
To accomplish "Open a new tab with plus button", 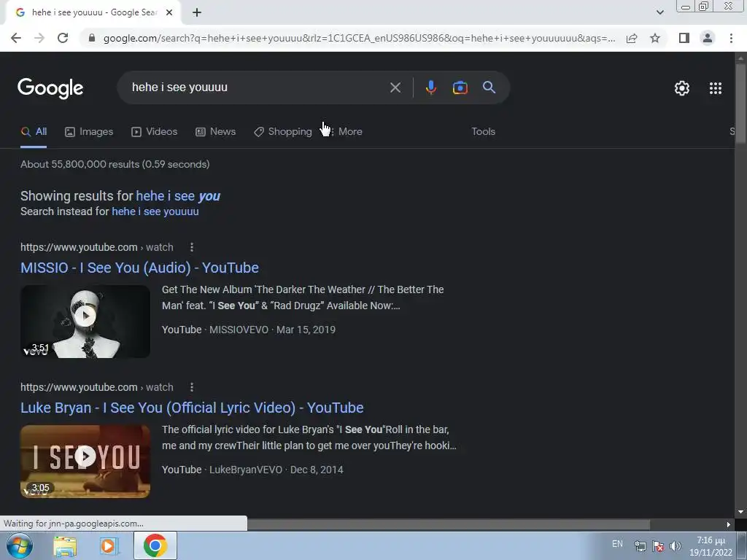I will click(197, 12).
